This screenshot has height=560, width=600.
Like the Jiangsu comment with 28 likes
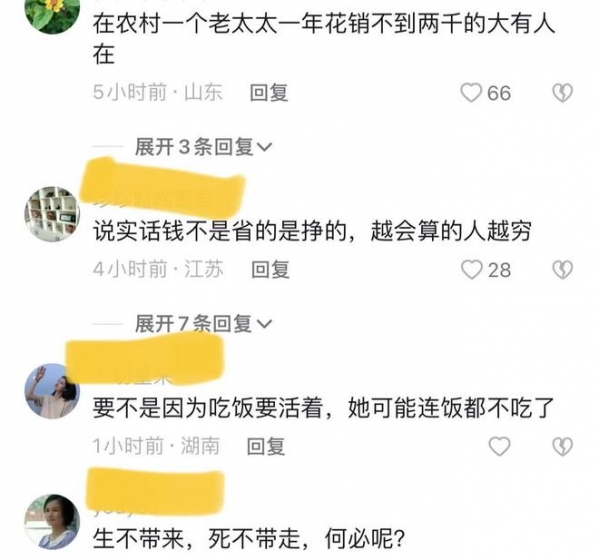471,270
